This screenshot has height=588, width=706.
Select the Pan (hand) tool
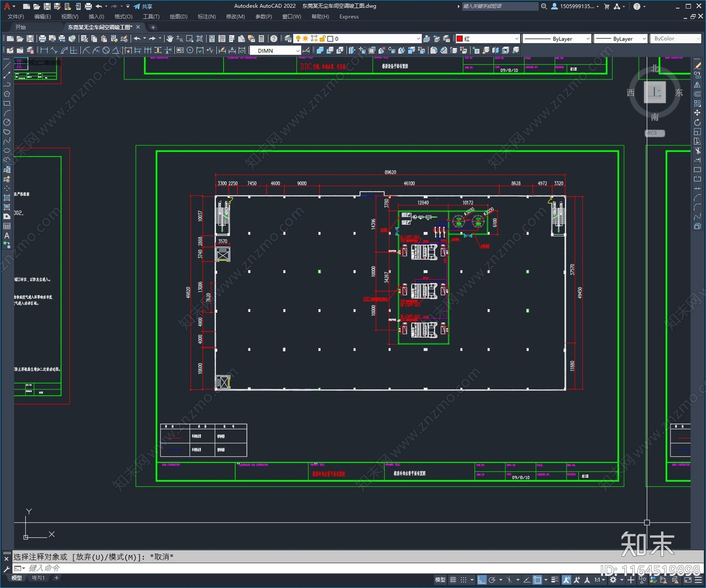pos(170,39)
